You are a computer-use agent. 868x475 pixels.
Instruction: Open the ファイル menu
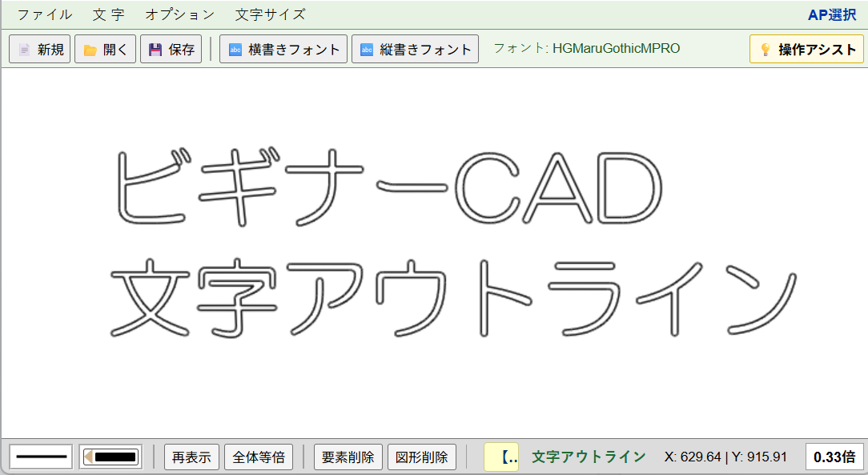44,15
